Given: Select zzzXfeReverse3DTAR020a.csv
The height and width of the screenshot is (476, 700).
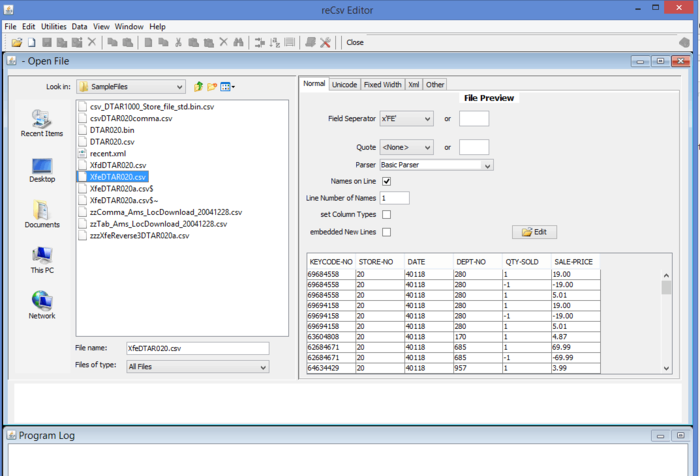Looking at the screenshot, I should click(134, 235).
